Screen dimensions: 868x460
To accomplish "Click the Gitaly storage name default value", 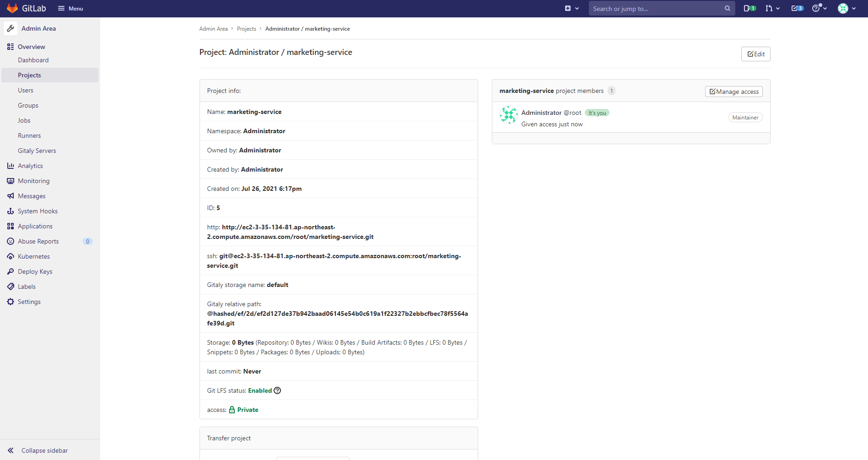I will [x=277, y=285].
